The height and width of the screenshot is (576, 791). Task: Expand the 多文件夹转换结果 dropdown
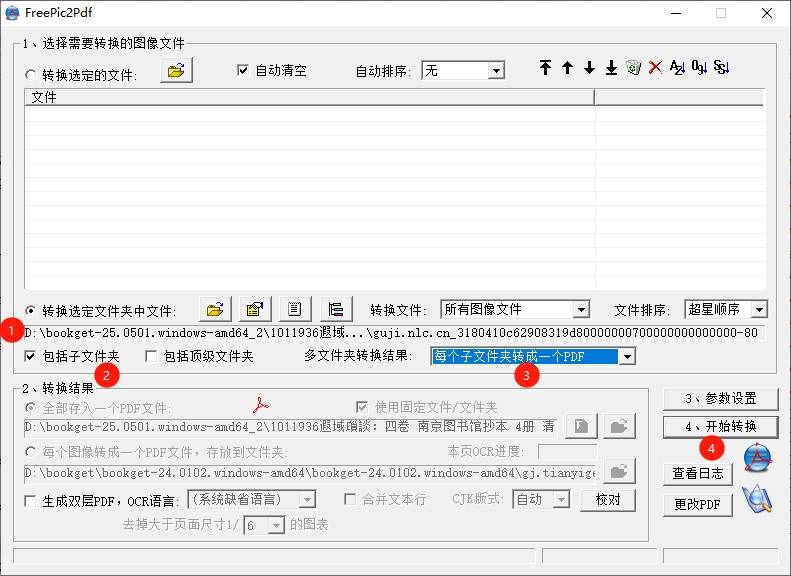[x=627, y=356]
